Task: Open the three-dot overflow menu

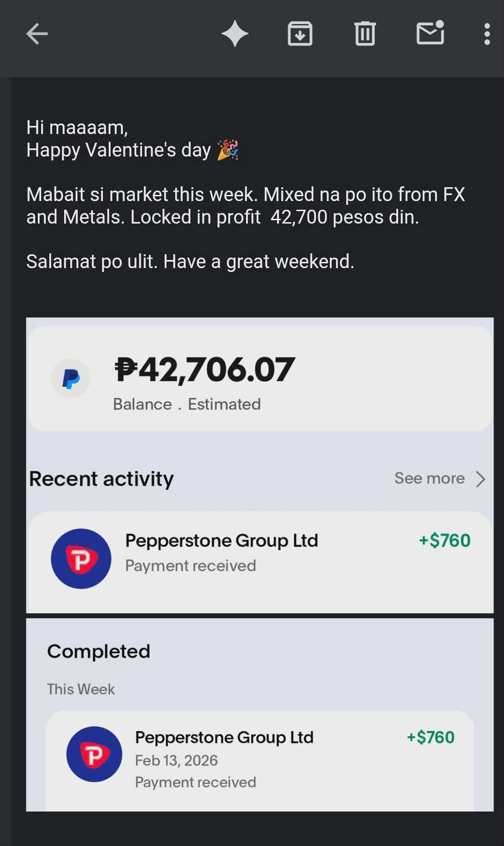Action: pyautogui.click(x=487, y=34)
